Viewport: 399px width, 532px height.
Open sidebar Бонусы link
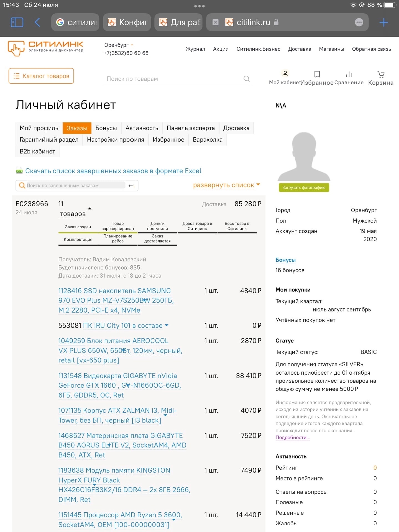pos(286,260)
